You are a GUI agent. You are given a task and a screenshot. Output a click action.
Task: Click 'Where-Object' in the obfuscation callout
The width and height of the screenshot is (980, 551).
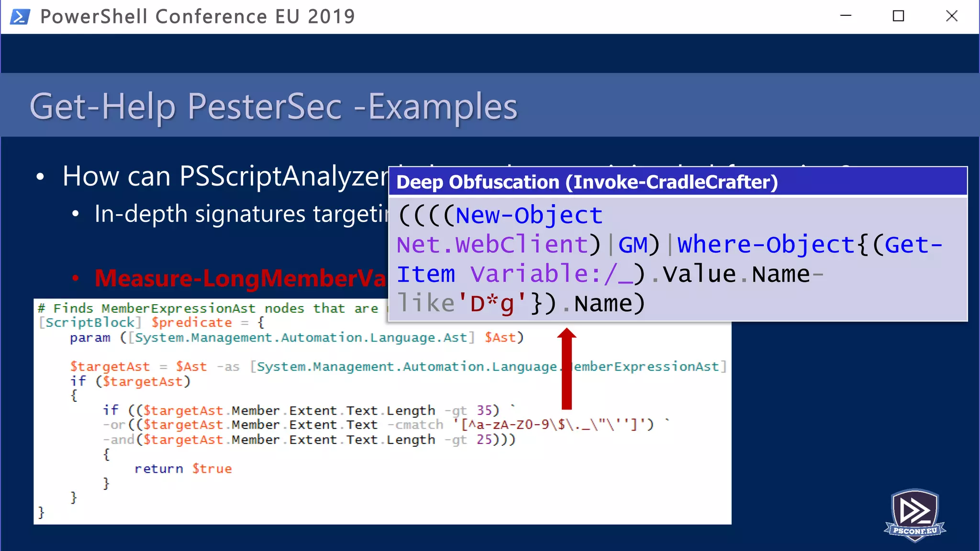tap(766, 245)
